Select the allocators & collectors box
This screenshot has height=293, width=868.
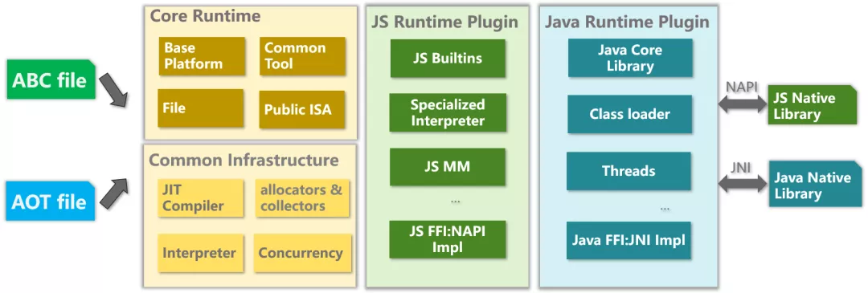302,198
